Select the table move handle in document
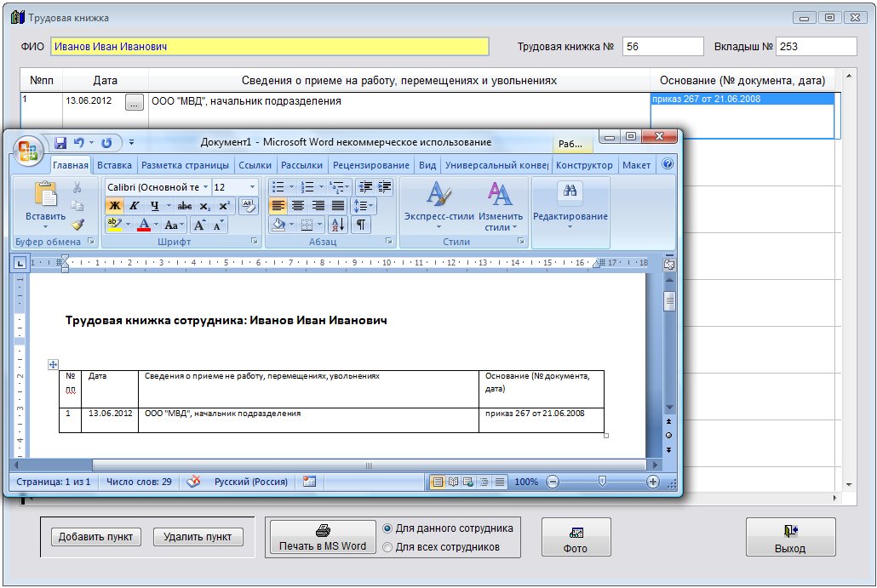 point(53,364)
